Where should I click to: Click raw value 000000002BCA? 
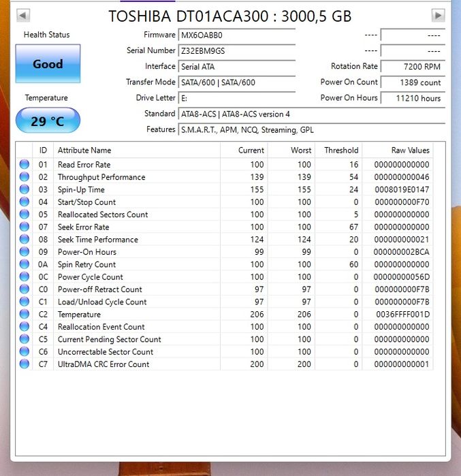[x=401, y=252]
